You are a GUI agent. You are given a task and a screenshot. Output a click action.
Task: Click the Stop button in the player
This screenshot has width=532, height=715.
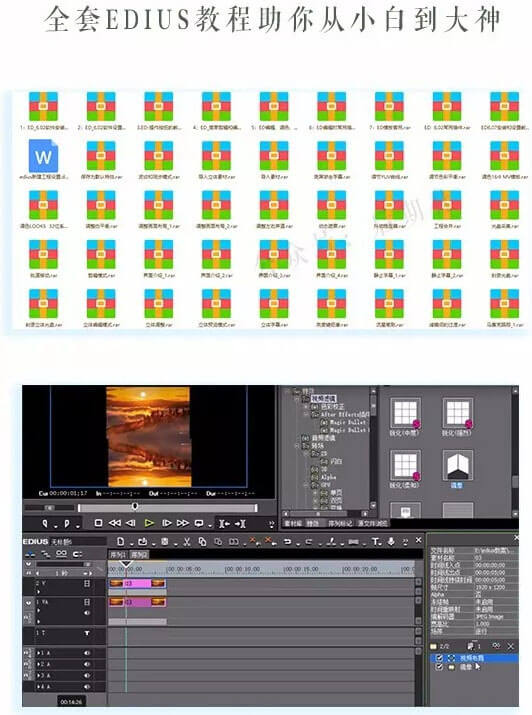pos(98,523)
